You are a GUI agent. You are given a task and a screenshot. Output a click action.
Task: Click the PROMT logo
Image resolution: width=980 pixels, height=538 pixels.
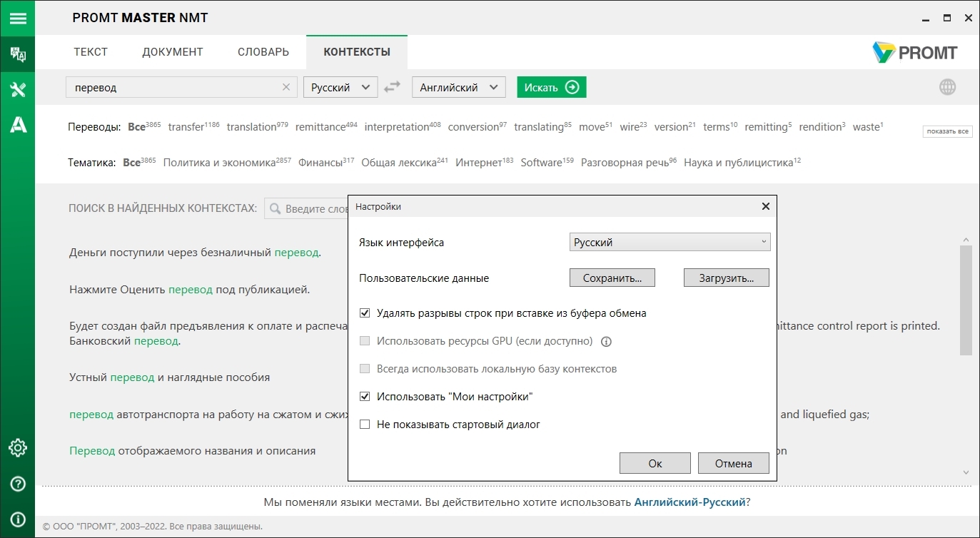tap(914, 52)
